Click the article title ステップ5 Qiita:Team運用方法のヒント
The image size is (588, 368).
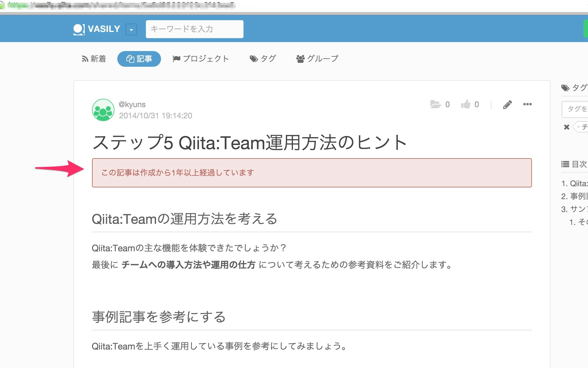tap(250, 142)
